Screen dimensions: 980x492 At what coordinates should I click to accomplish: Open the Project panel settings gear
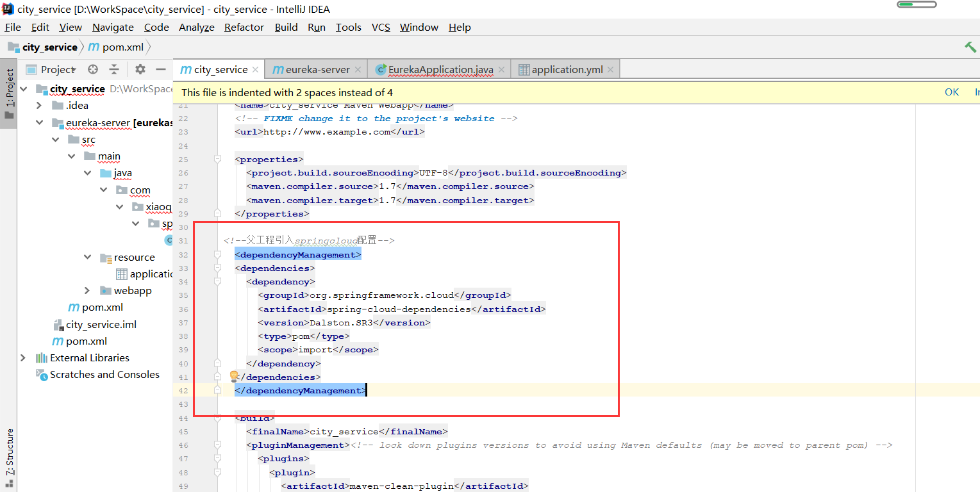pos(140,69)
